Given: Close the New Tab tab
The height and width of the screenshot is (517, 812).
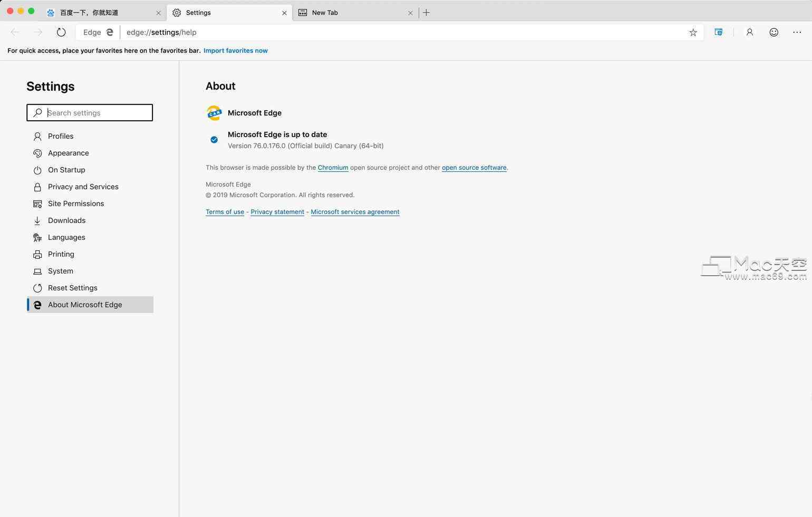Looking at the screenshot, I should click(x=410, y=13).
